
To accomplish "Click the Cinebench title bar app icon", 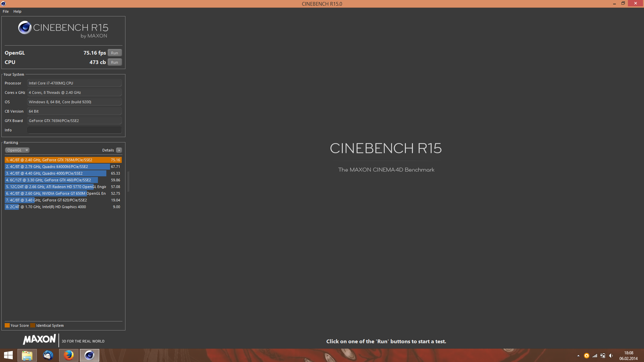I will (3, 4).
